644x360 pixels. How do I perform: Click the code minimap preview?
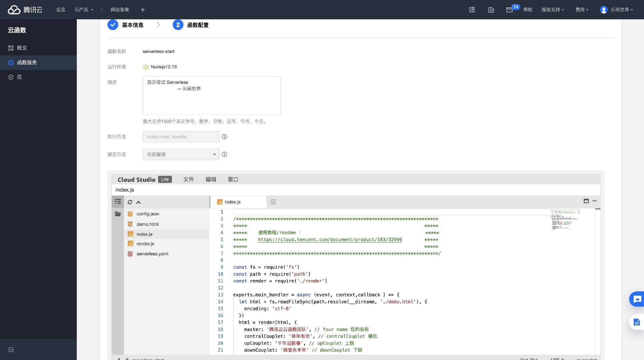(x=565, y=219)
